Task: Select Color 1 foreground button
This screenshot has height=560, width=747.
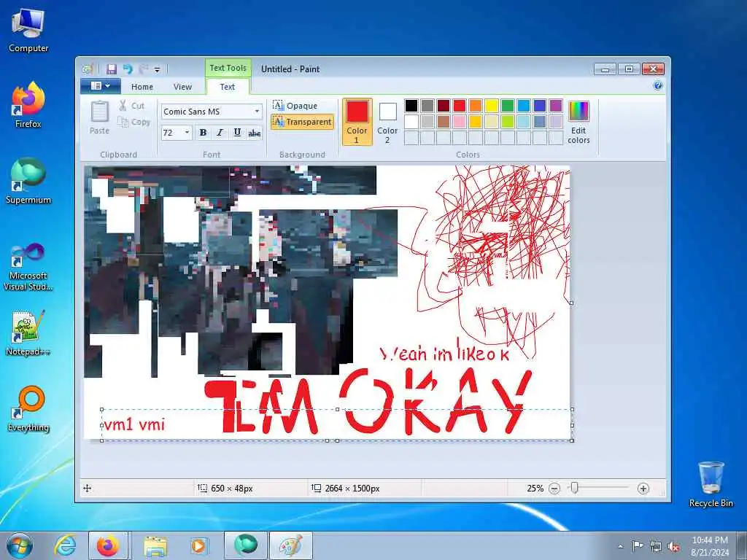Action: click(357, 122)
